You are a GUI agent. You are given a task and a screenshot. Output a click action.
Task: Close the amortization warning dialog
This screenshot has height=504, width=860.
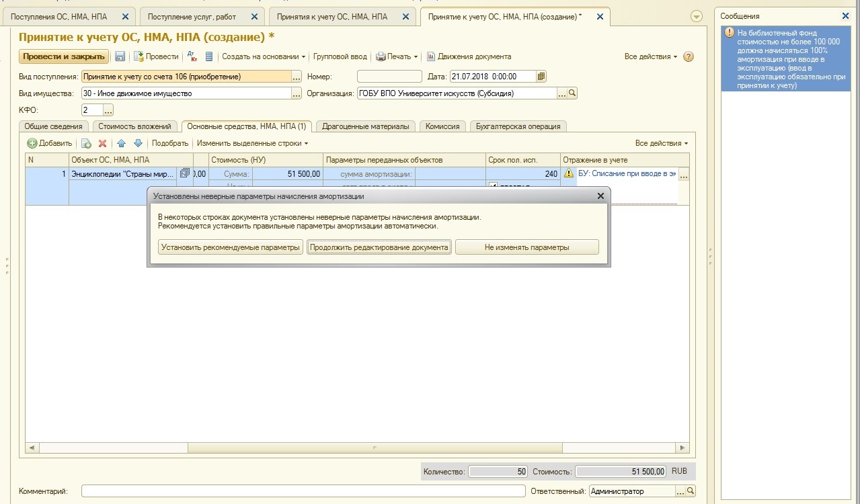click(600, 196)
